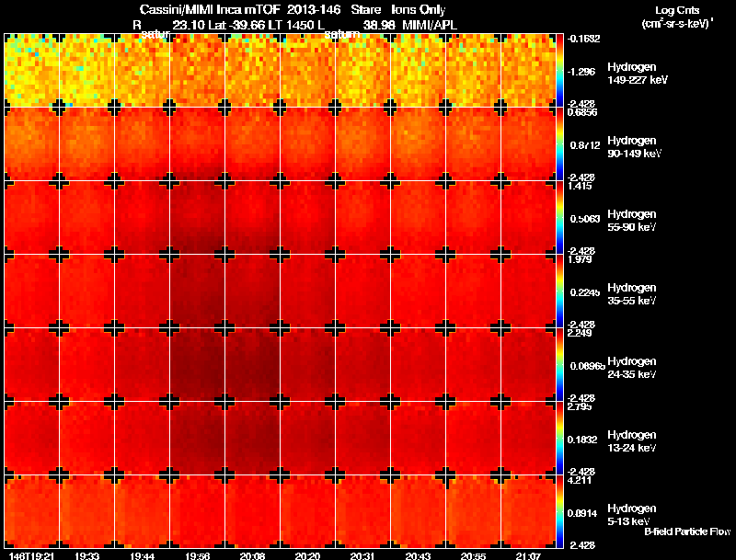Click the 20:20 time axis label
The height and width of the screenshot is (560, 736).
click(x=307, y=555)
